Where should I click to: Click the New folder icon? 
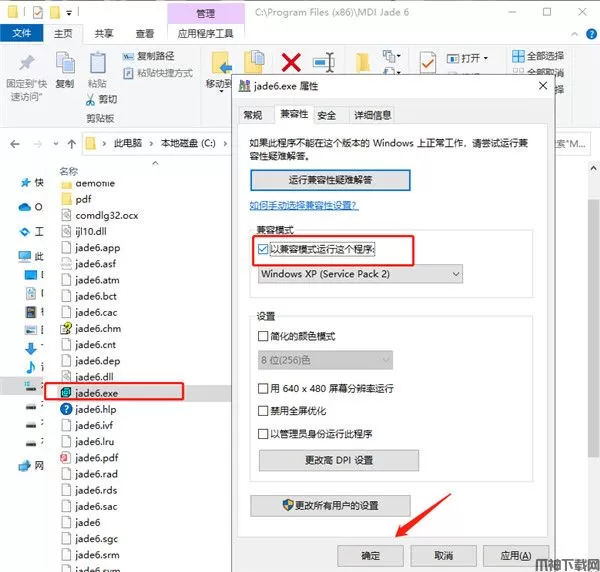(x=362, y=62)
